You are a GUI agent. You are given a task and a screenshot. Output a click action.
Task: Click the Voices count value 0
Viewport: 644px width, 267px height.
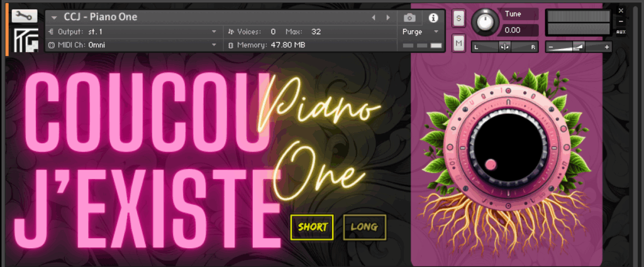tap(273, 31)
